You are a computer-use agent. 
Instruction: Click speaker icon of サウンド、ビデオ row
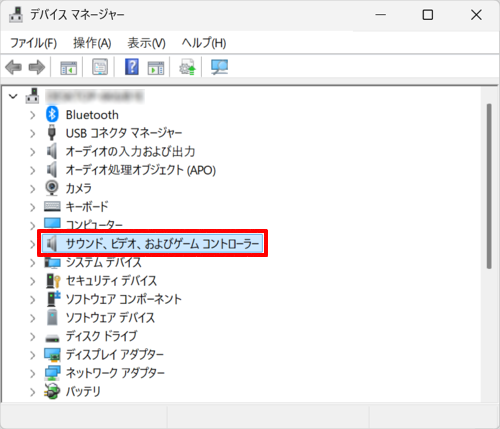coord(52,244)
